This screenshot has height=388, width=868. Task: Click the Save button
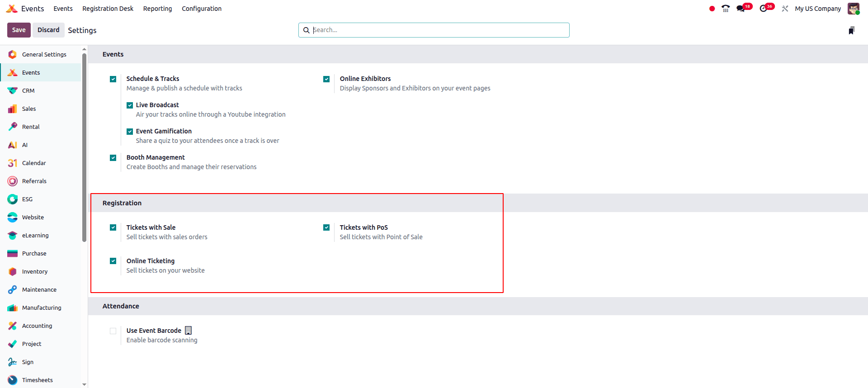[x=19, y=30]
